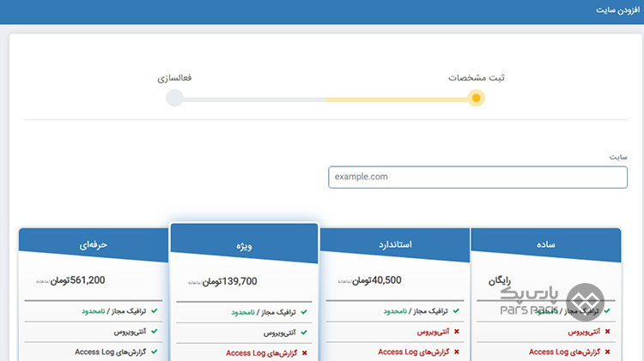Choose the ویژه plan header
Image resolution: width=644 pixels, height=361 pixels.
coord(244,245)
